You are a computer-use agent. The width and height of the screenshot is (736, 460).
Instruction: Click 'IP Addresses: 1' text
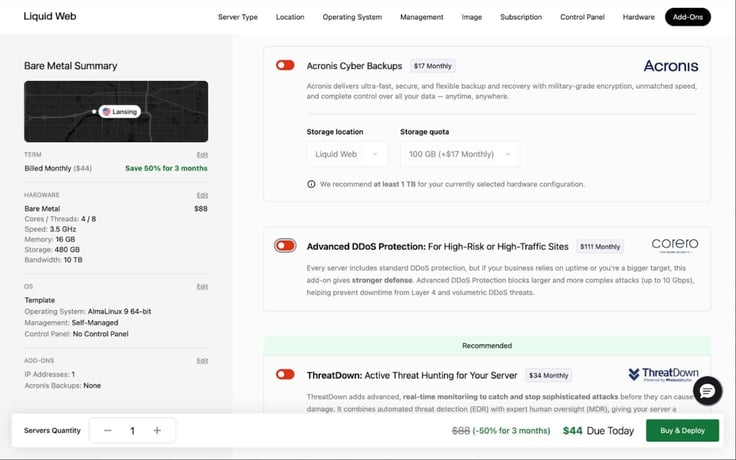coord(49,374)
